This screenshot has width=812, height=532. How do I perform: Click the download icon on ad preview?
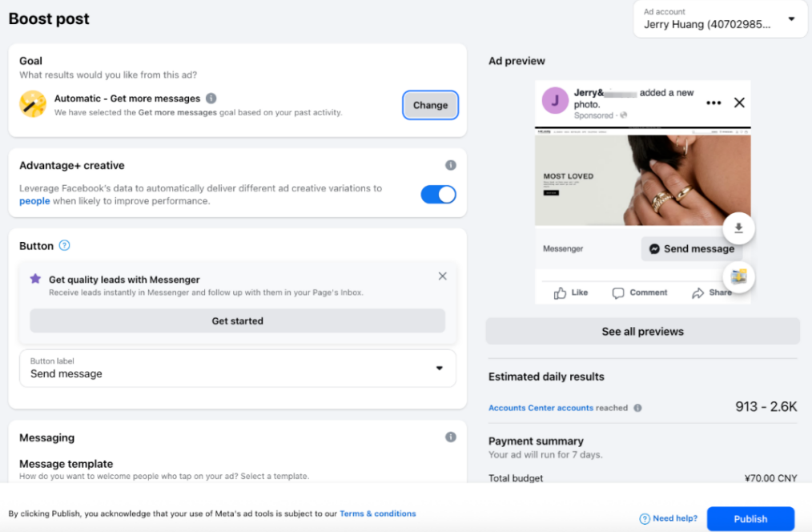(x=738, y=228)
